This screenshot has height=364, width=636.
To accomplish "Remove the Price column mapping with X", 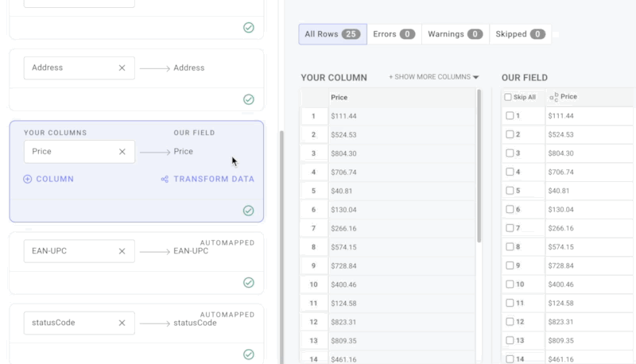I will click(x=122, y=152).
